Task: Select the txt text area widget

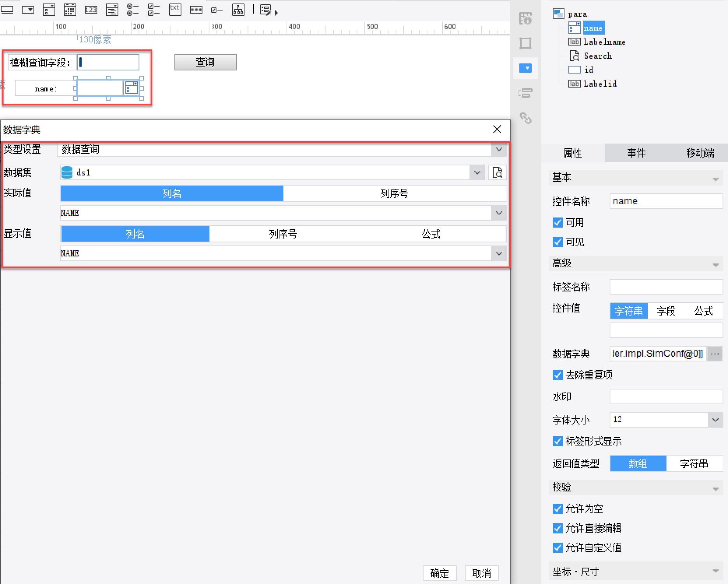Action: [175, 10]
